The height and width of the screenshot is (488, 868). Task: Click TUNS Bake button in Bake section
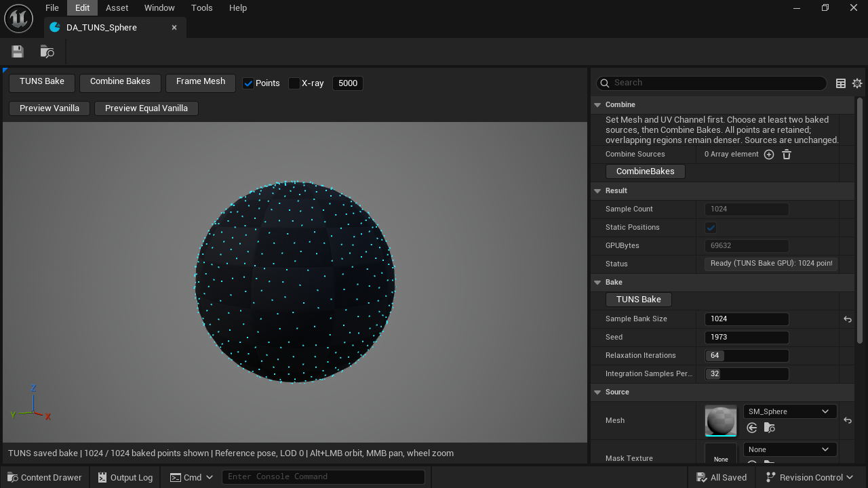coord(639,300)
